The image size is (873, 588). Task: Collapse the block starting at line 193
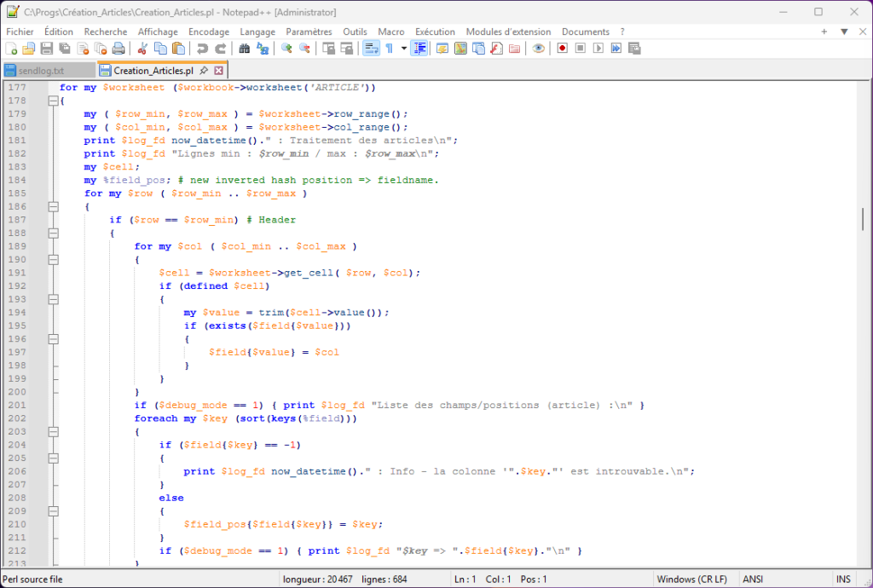[x=54, y=299]
